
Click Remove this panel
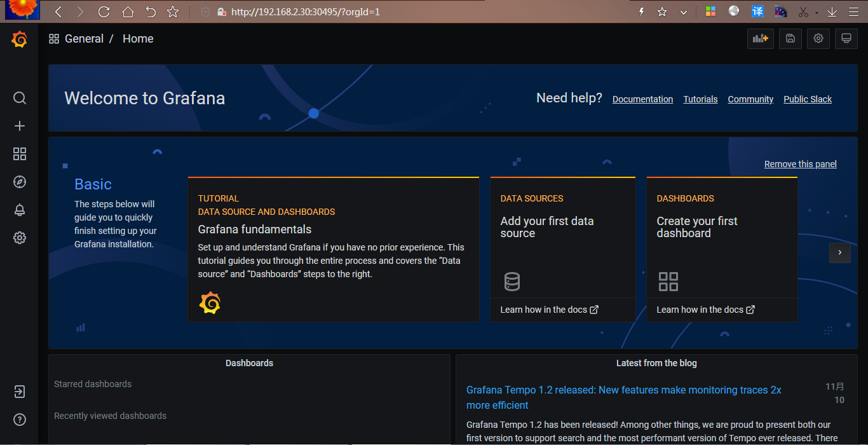point(801,164)
